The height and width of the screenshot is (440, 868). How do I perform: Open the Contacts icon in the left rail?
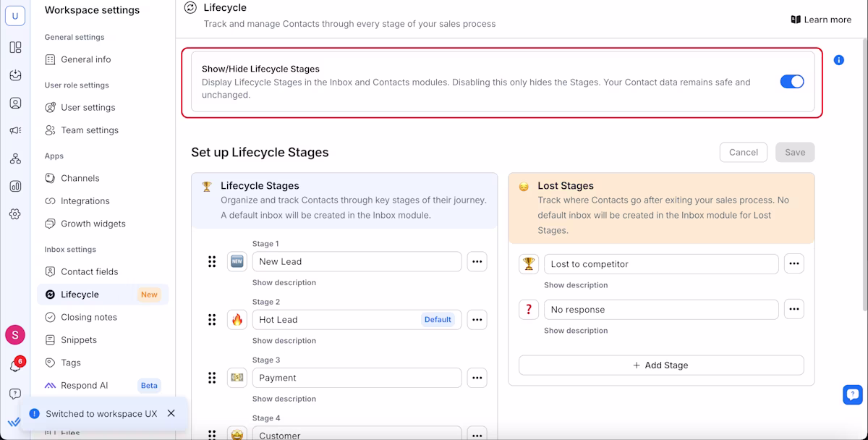[15, 103]
